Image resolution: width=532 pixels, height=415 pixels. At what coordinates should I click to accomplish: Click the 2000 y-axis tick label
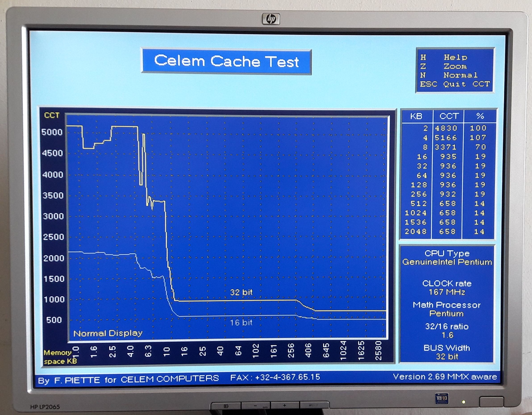54,258
